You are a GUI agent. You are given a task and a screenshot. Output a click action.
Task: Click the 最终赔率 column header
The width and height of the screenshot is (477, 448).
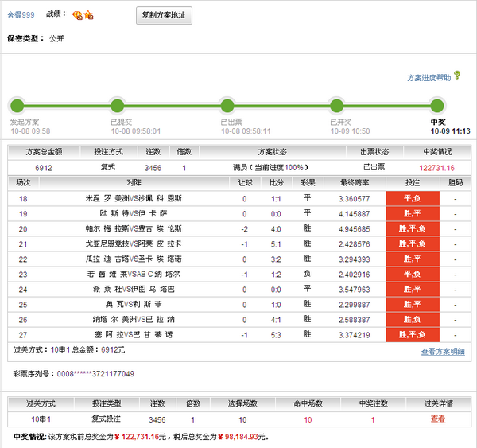(354, 183)
